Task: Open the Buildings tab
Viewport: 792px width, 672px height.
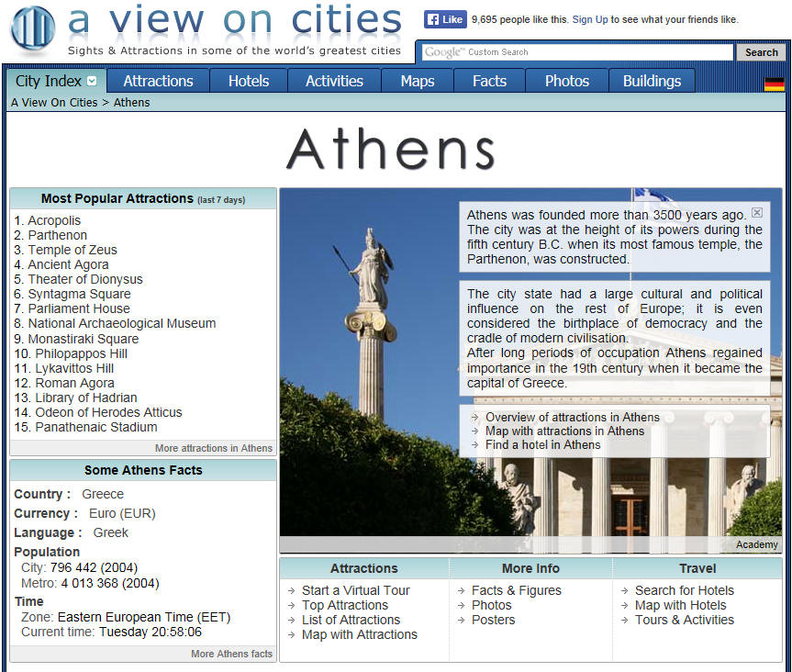Action: (652, 81)
